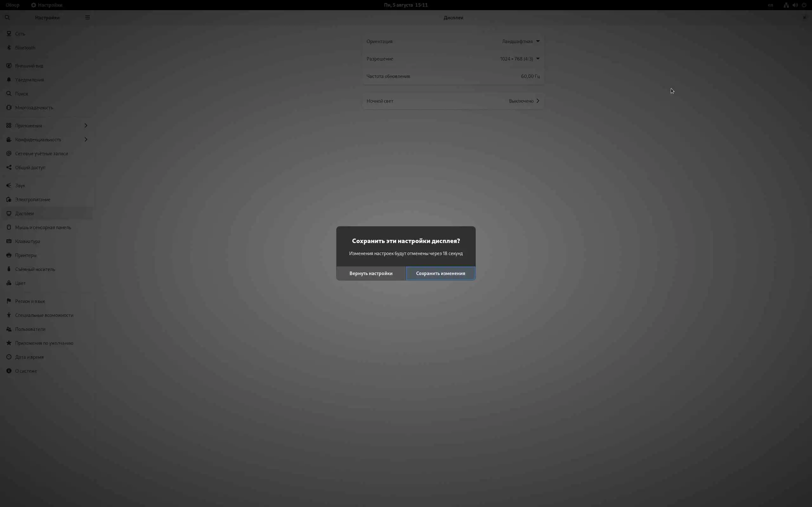The image size is (812, 507).
Task: Click the Keyboard (Клавиатура) icon
Action: pos(9,241)
